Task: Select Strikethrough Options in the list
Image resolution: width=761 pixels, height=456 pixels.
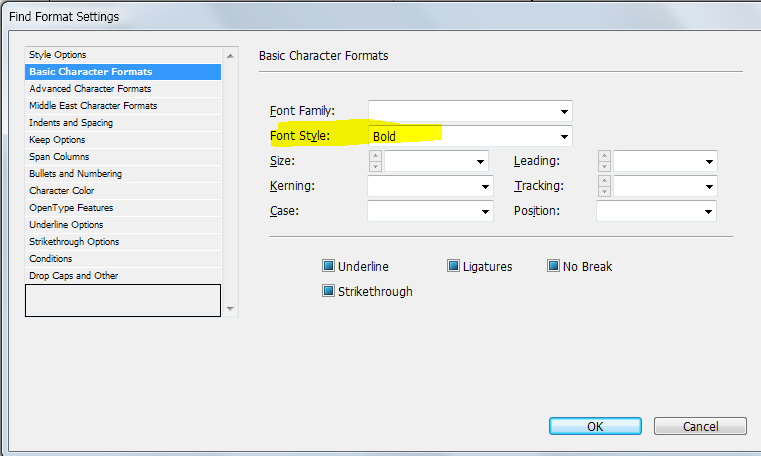Action: (123, 242)
